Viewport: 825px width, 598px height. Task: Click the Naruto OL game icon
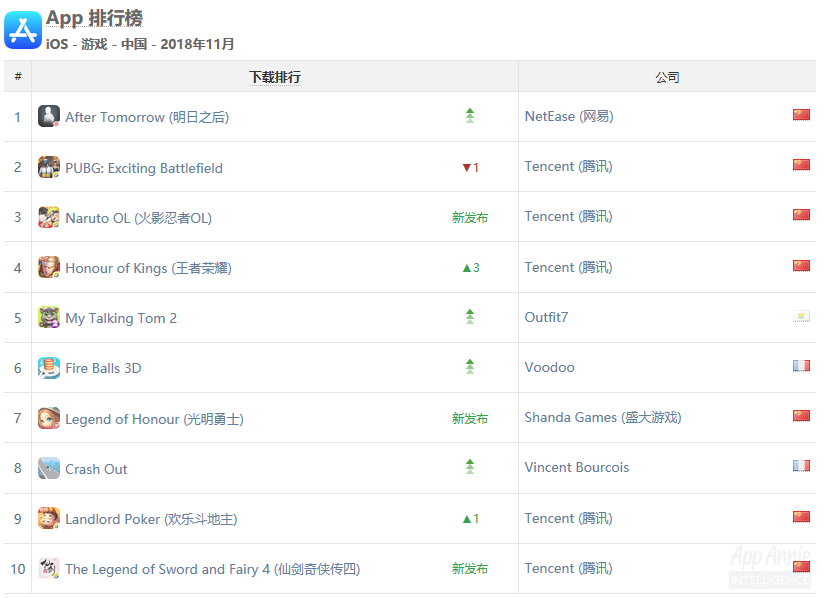click(x=49, y=217)
